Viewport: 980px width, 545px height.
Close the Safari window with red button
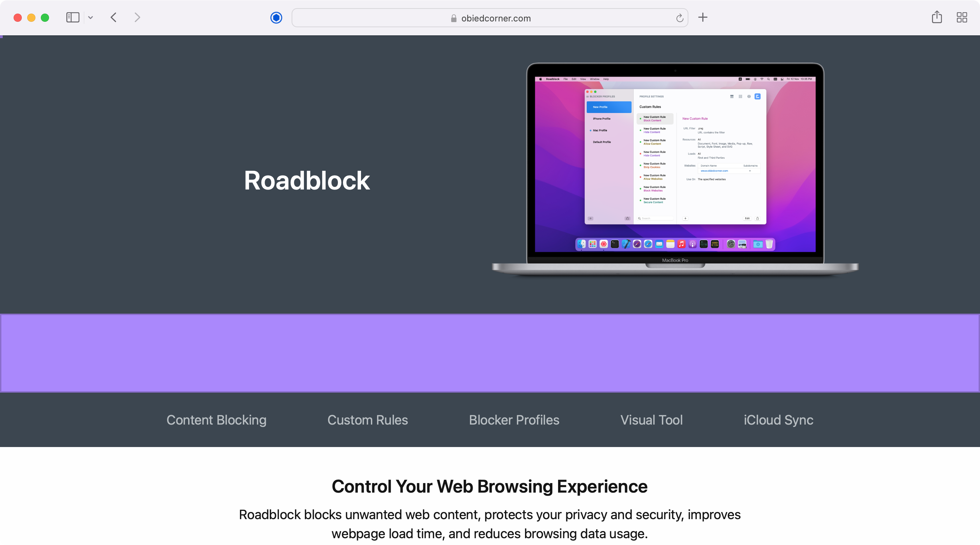[x=17, y=17]
